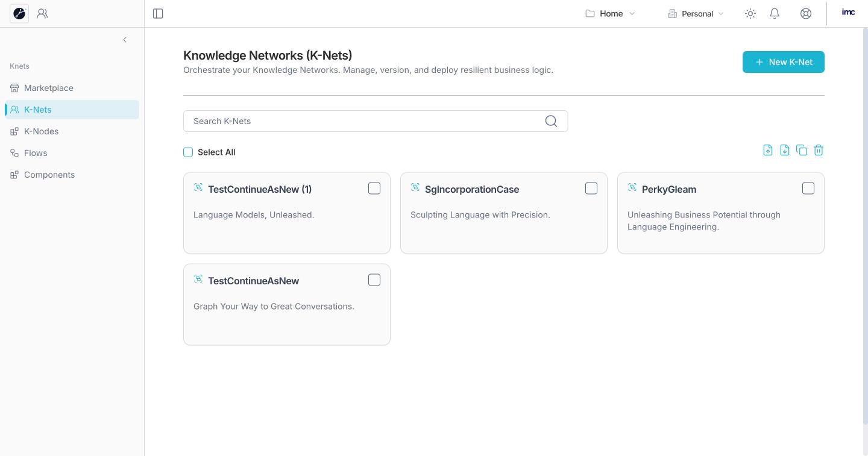
Task: Go to Marketplace in the sidebar
Action: pyautogui.click(x=72, y=88)
